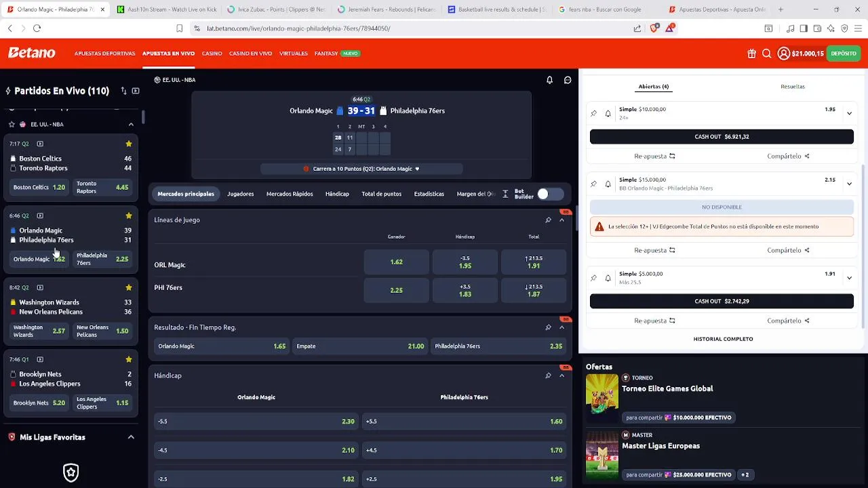This screenshot has height=488, width=868.
Task: Unfavorite the Boston Celtics vs Toronto Raptors match
Action: tap(129, 144)
